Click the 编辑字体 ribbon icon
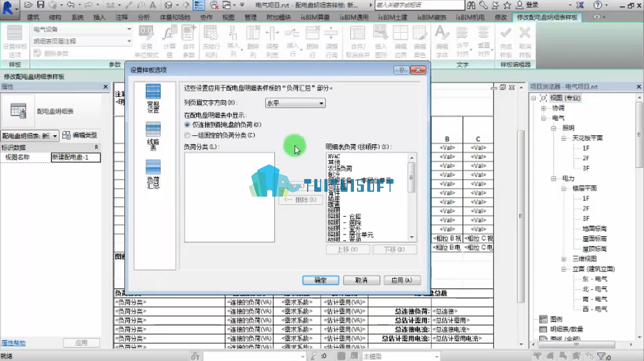This screenshot has width=644, height=361. click(x=442, y=41)
